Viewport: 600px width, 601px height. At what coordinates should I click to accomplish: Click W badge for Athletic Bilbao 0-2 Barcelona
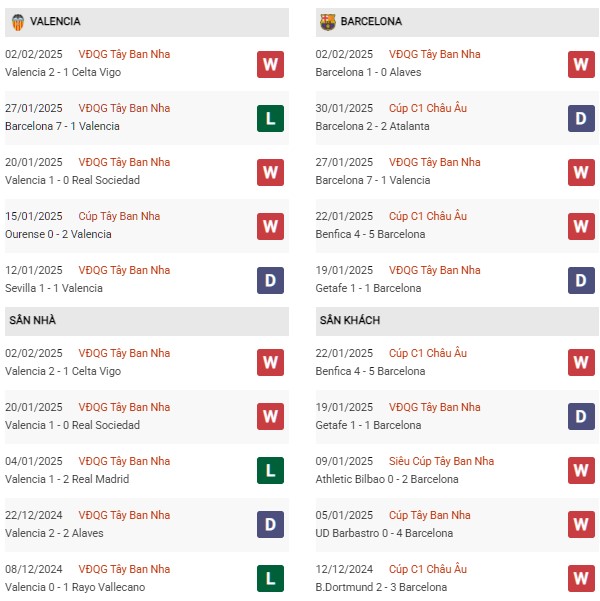tap(581, 470)
